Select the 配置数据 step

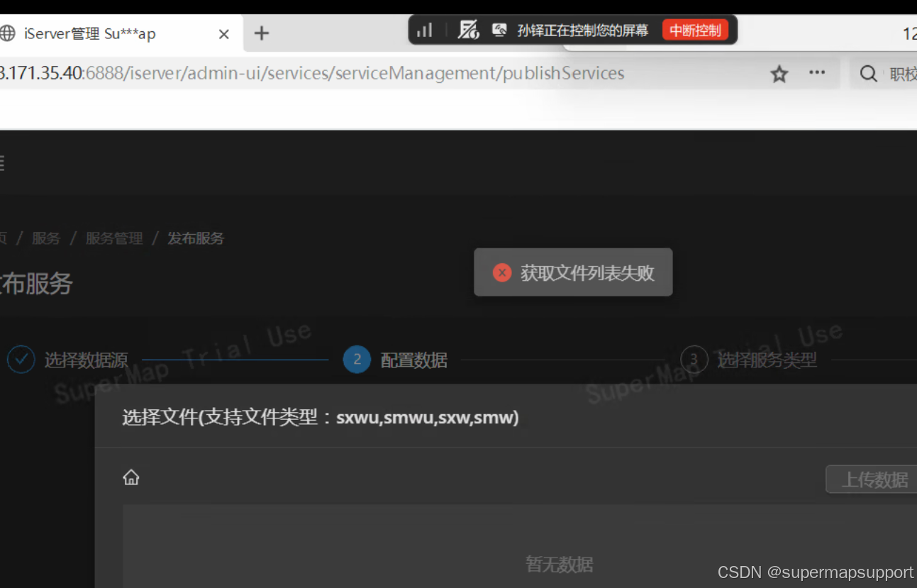[x=414, y=360]
